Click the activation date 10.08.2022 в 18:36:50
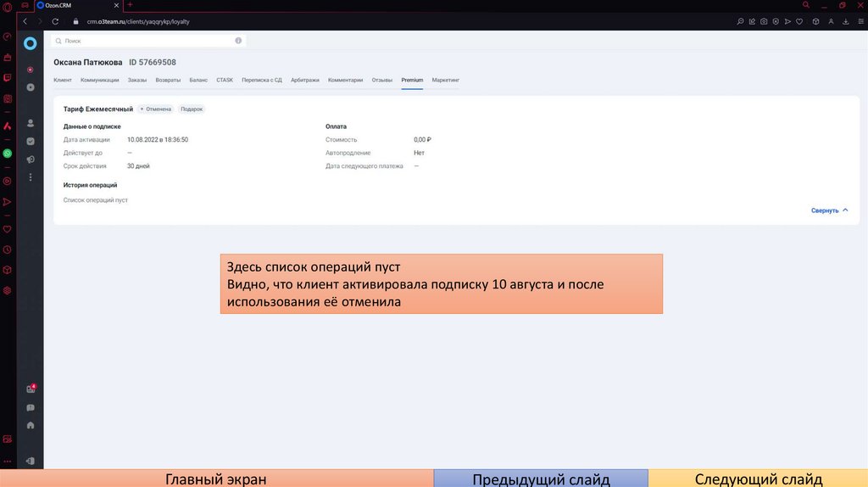 [x=158, y=140]
